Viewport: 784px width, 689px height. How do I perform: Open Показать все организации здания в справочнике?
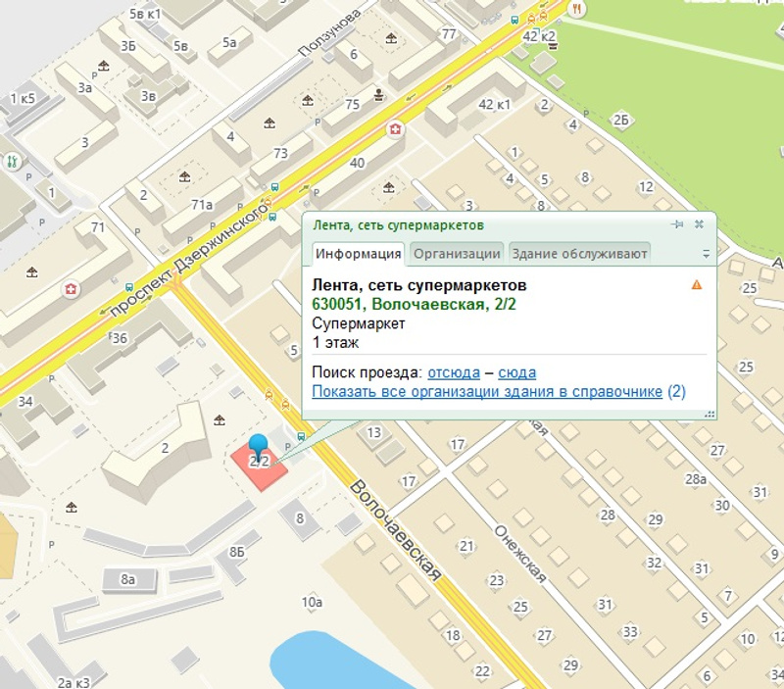[487, 392]
